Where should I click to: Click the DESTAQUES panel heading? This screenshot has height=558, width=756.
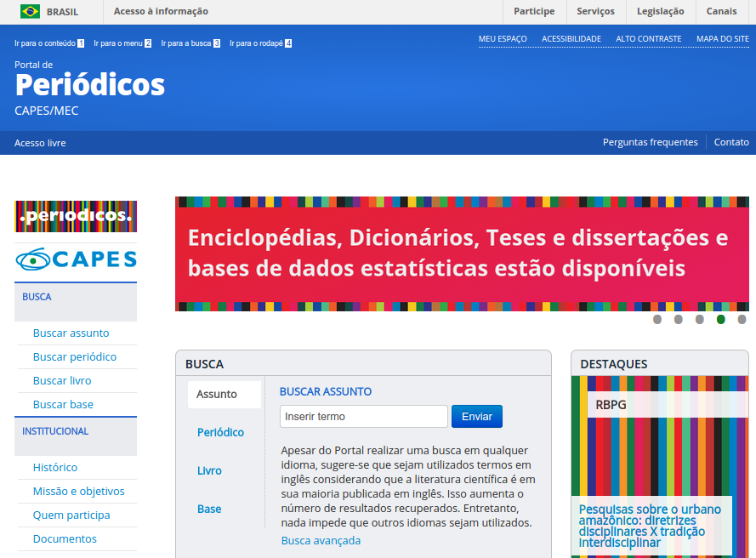pos(614,364)
